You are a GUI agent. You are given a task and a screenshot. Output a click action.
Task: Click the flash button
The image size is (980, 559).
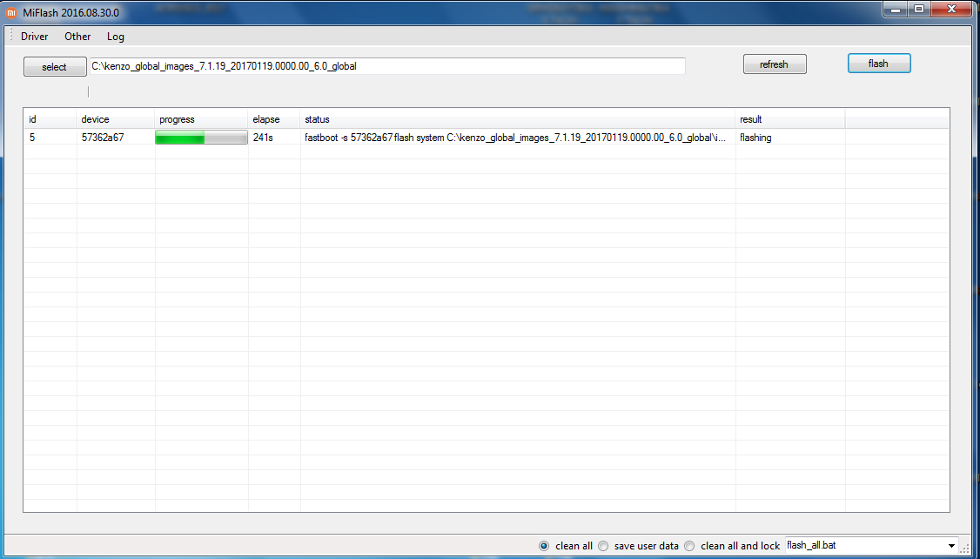click(x=879, y=64)
